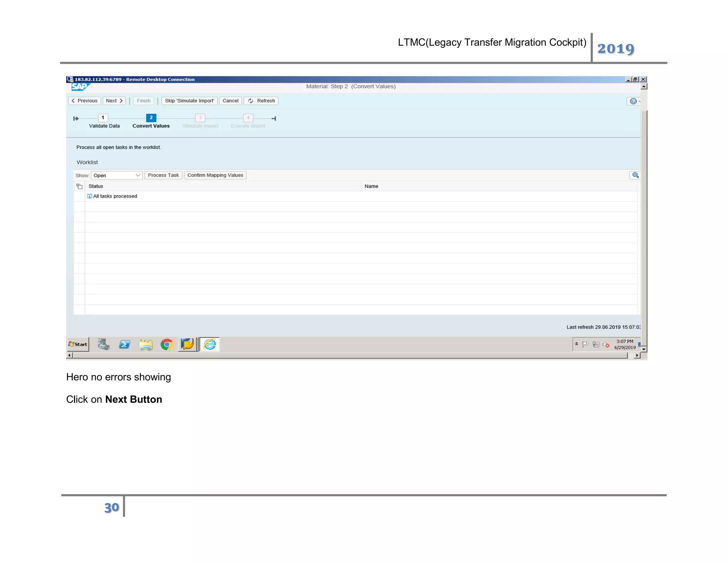Open Windows PowerShell taskbar icon
Viewport: 728px width, 562px height.
point(124,344)
